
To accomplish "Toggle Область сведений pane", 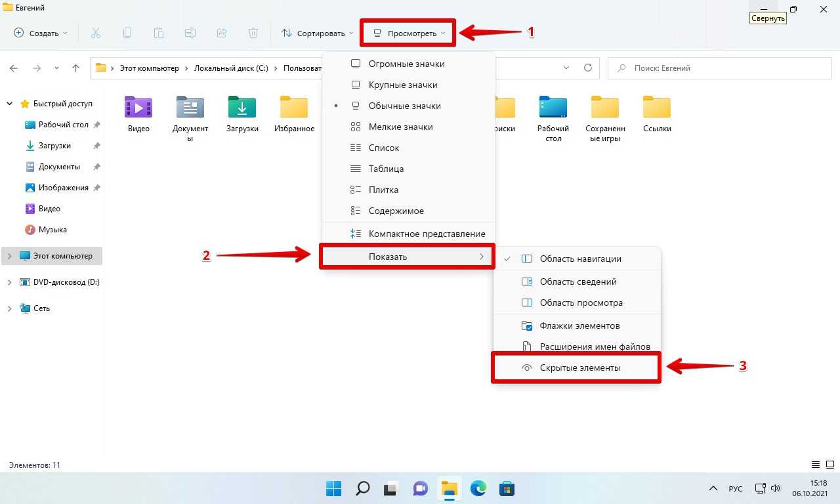I will [577, 282].
